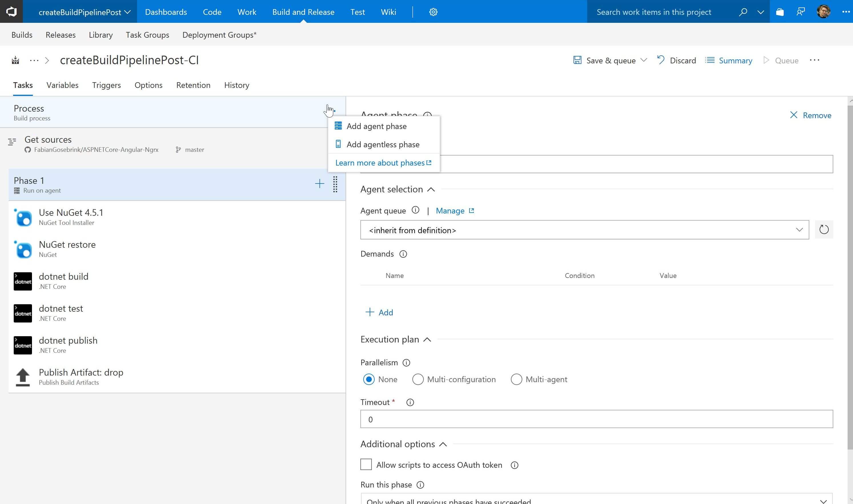Screen dimensions: 853x504
Task: Select the dotnet publish task
Action: [x=68, y=345]
